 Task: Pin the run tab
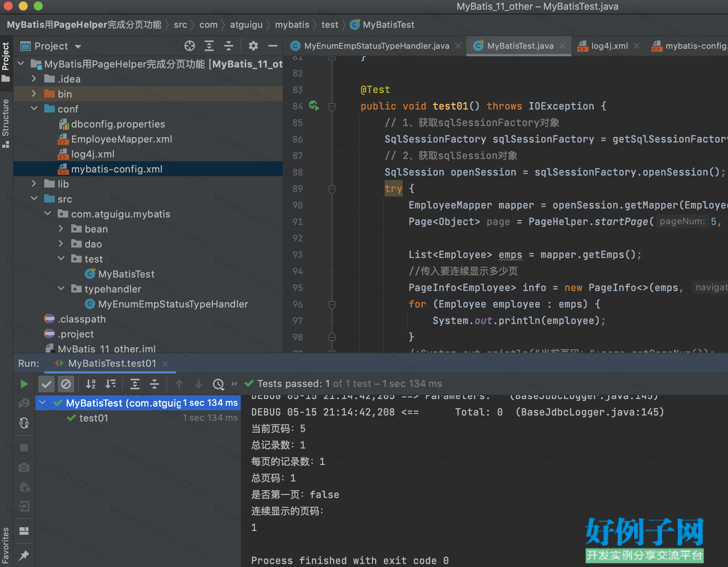coord(24,555)
